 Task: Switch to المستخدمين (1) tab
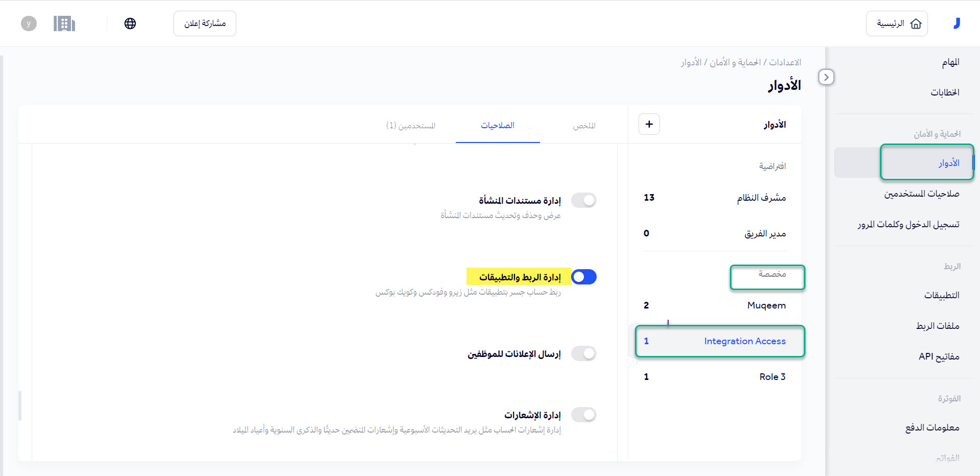(411, 126)
